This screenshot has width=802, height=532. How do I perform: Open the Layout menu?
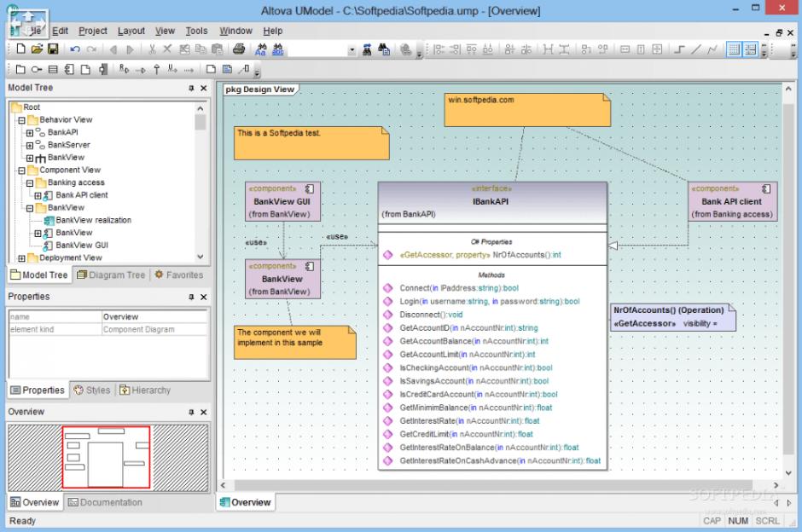(x=131, y=31)
